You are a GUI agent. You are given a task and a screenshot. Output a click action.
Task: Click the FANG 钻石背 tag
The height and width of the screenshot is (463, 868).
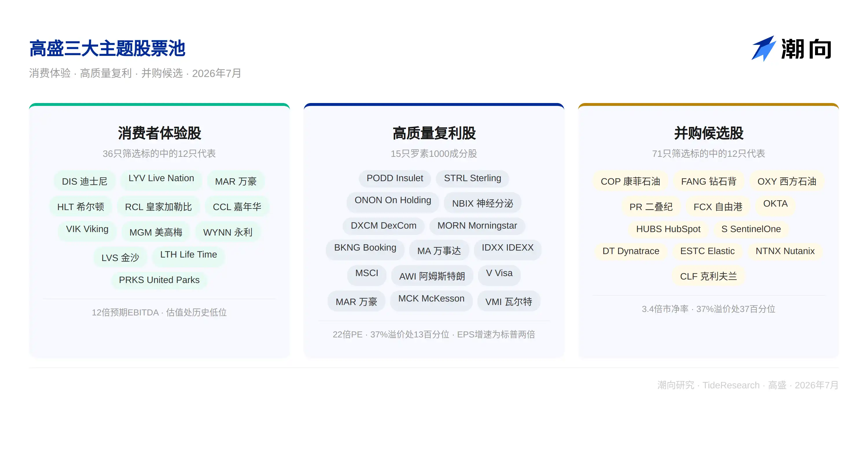click(709, 181)
